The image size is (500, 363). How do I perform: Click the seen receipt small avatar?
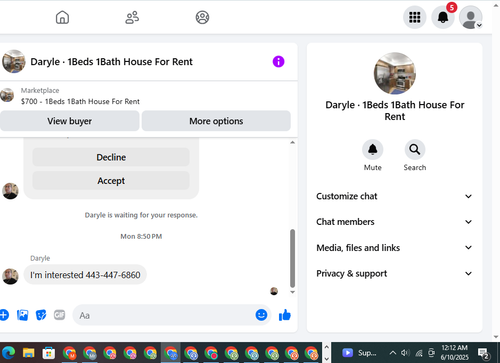274,291
